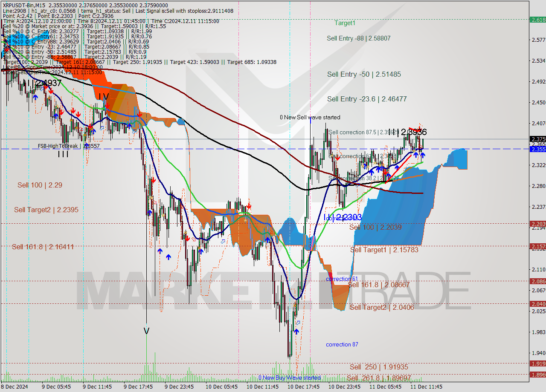Image resolution: width=546 pixels, height=392 pixels.
Task: Click the 2.086 red price tag on axis
Action: [537, 281]
